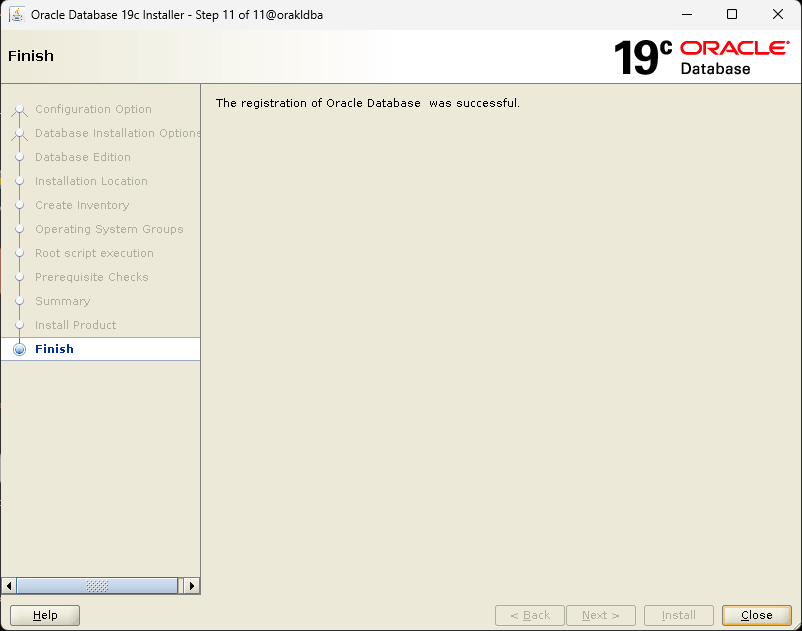The image size is (802, 631).
Task: Click the Java installer icon in title bar
Action: pyautogui.click(x=17, y=14)
